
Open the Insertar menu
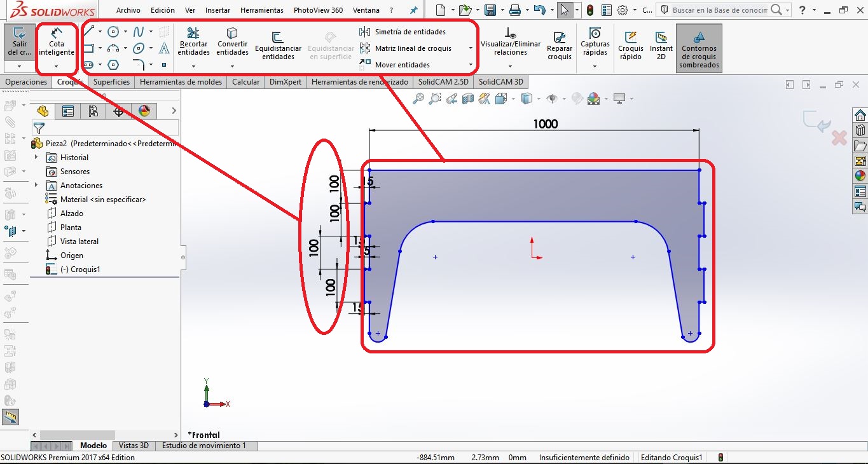(x=217, y=10)
